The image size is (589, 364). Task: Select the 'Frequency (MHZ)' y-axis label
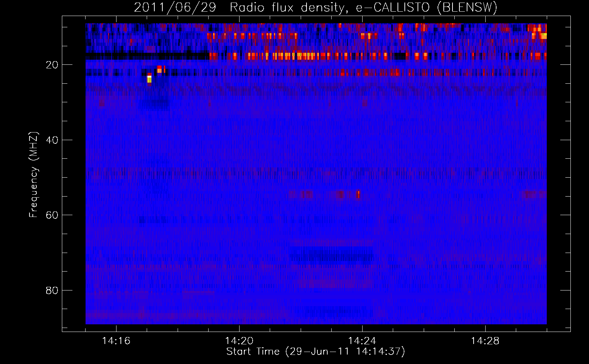click(x=33, y=175)
